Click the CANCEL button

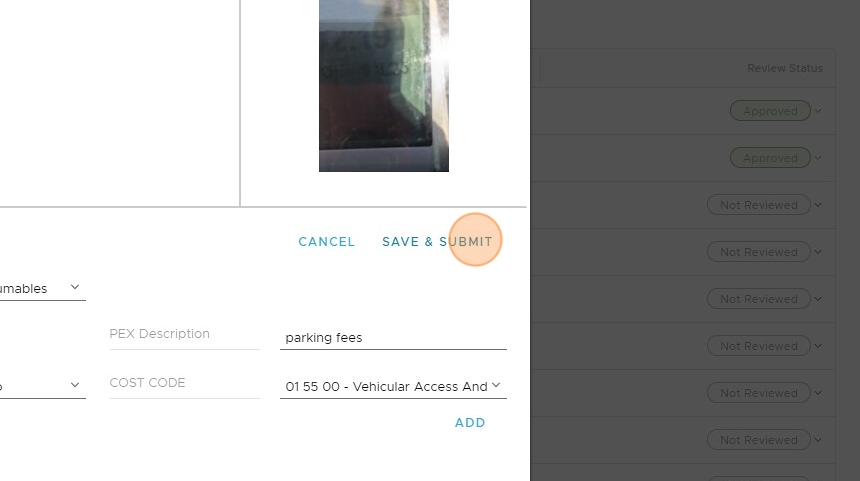coord(326,242)
